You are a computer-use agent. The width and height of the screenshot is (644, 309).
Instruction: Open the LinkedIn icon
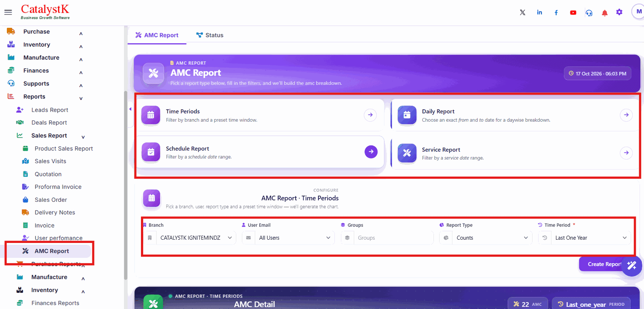tap(539, 12)
